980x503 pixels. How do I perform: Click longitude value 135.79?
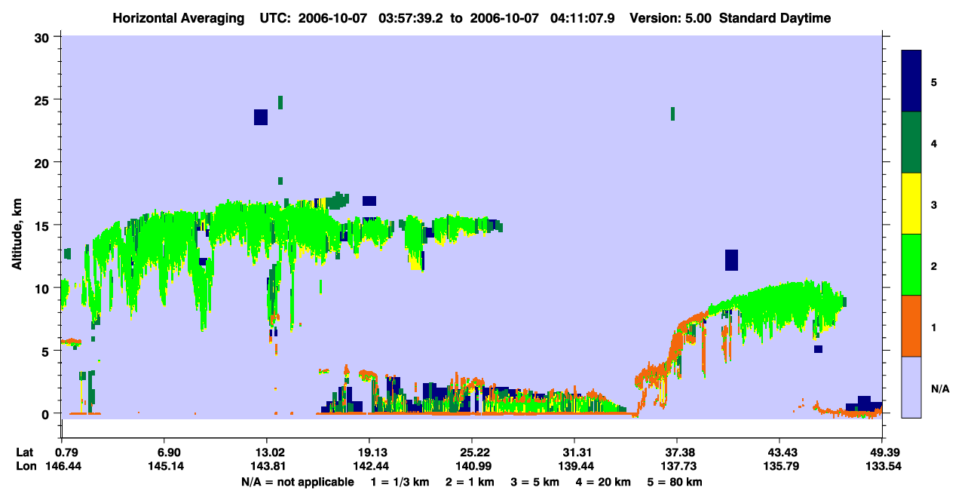779,467
